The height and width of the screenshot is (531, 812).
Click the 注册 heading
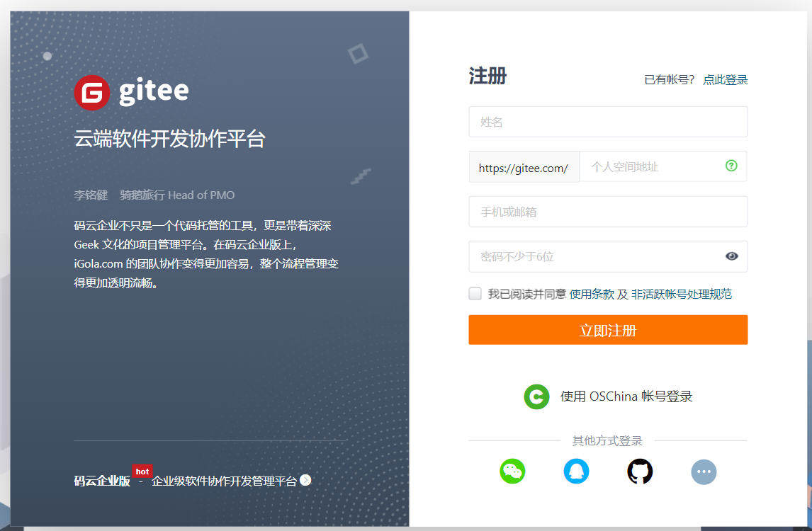click(x=487, y=76)
